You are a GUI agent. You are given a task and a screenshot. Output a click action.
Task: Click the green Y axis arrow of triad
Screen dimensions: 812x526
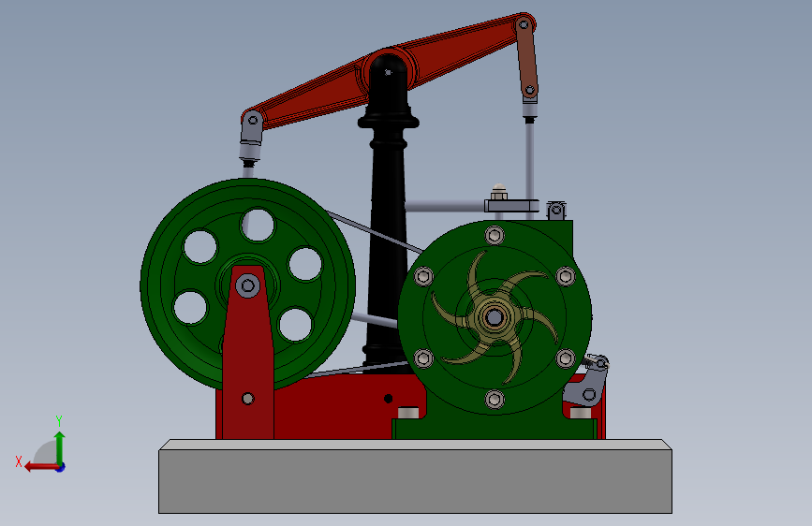point(60,446)
